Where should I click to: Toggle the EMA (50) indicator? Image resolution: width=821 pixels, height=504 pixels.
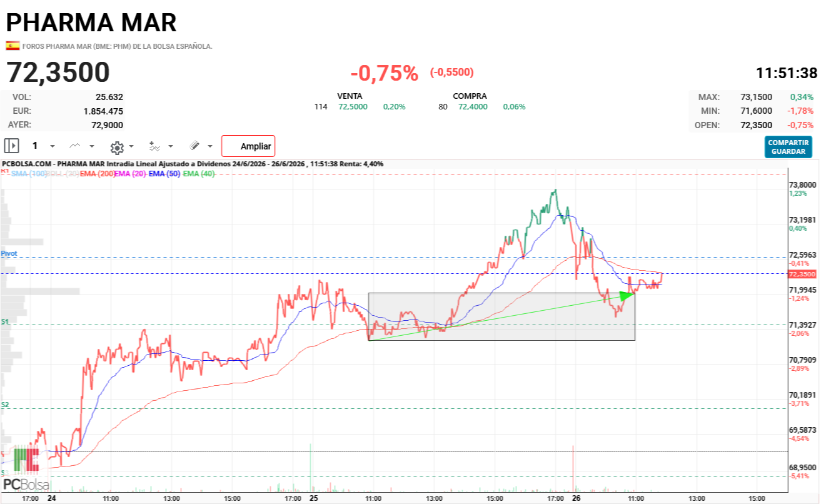[x=163, y=174]
